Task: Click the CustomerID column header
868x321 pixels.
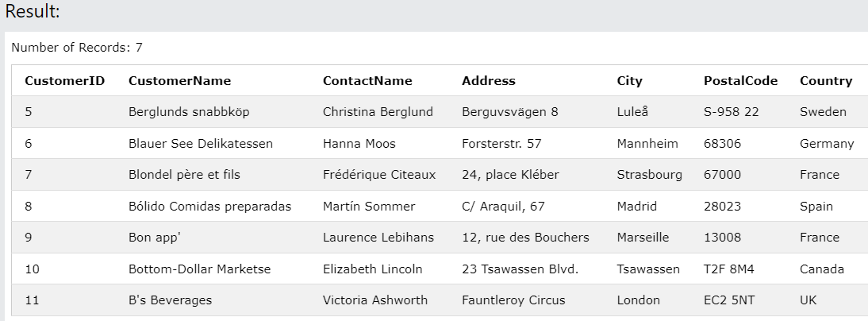Action: pyautogui.click(x=65, y=80)
